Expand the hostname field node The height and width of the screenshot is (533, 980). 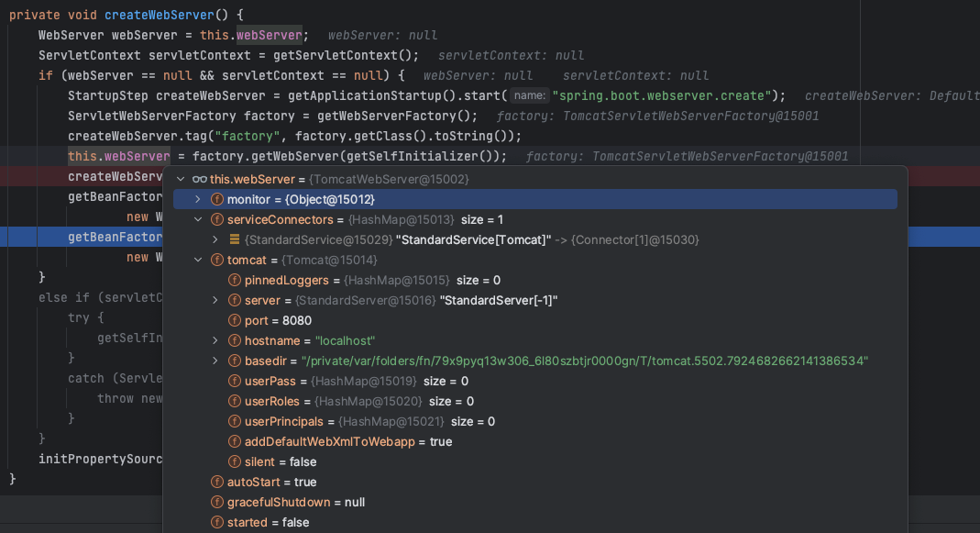click(x=215, y=341)
